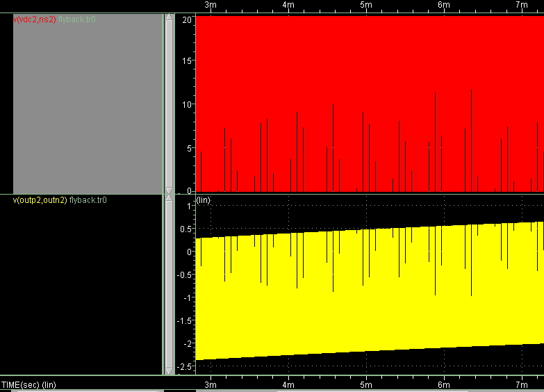Click the 7m tick on the bottom time axis
The height and width of the screenshot is (392, 544).
click(522, 385)
